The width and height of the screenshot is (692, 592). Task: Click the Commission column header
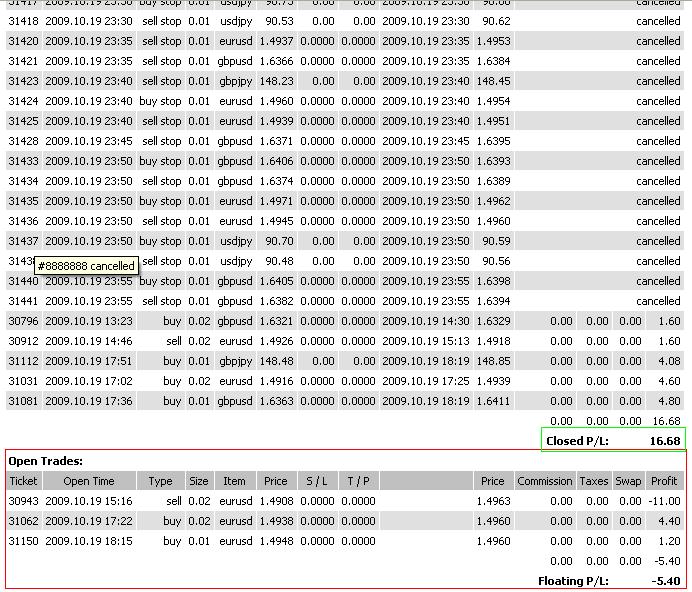click(x=545, y=481)
